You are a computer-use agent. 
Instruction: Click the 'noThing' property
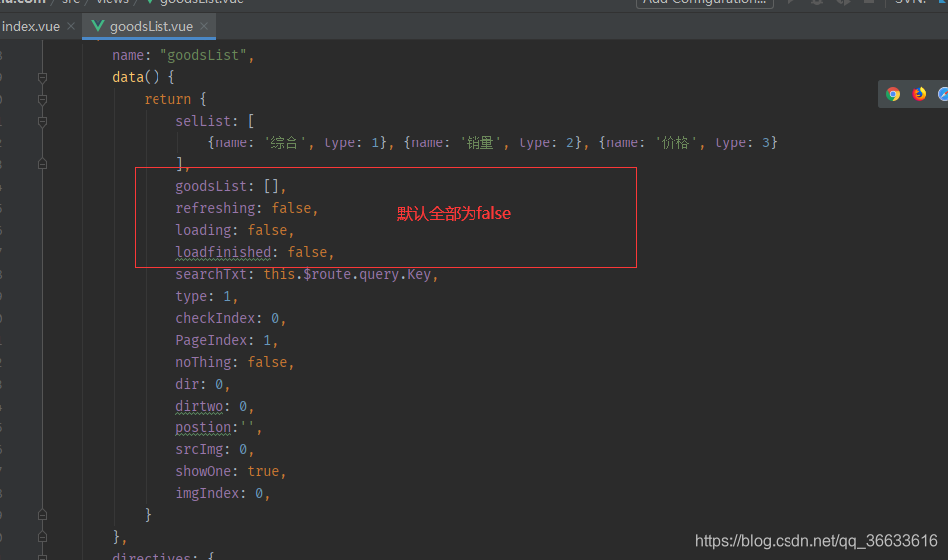(x=203, y=362)
